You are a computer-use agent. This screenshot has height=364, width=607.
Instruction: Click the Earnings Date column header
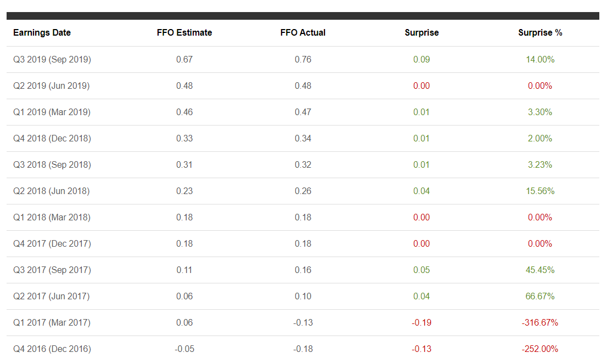[42, 33]
